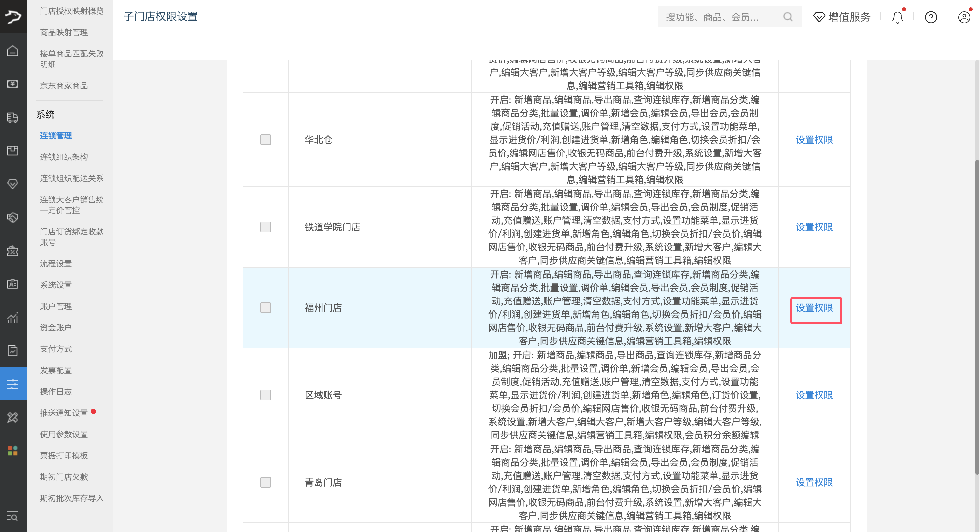Open the colorful four-square apps icon

(x=13, y=451)
